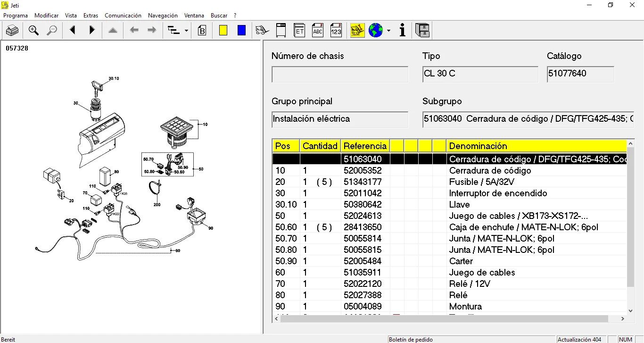Click the yellow forklift order icon
The height and width of the screenshot is (343, 644).
click(x=357, y=31)
